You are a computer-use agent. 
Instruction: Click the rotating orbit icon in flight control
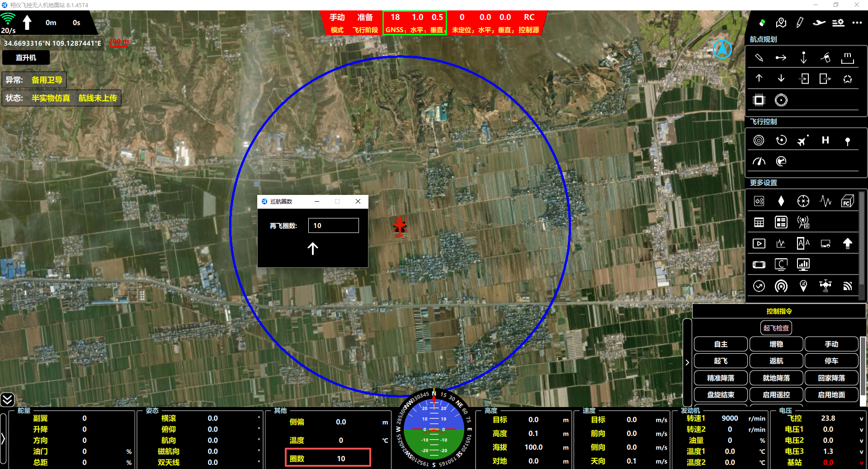click(781, 140)
